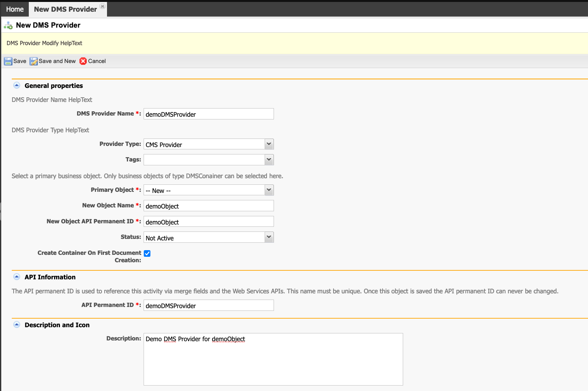588x391 pixels.
Task: Open the Provider Type dropdown
Action: 269,144
